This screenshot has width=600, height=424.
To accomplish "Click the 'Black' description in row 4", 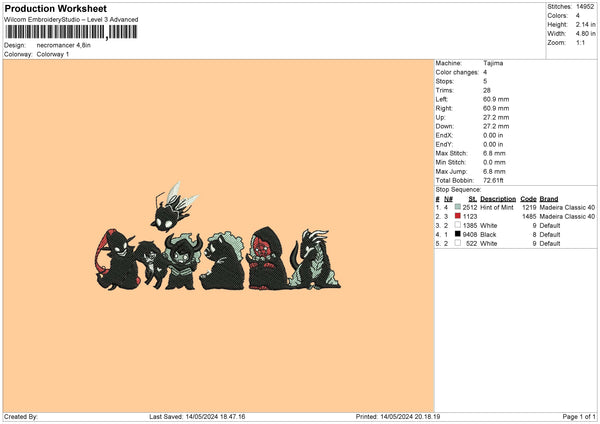I will (488, 235).
